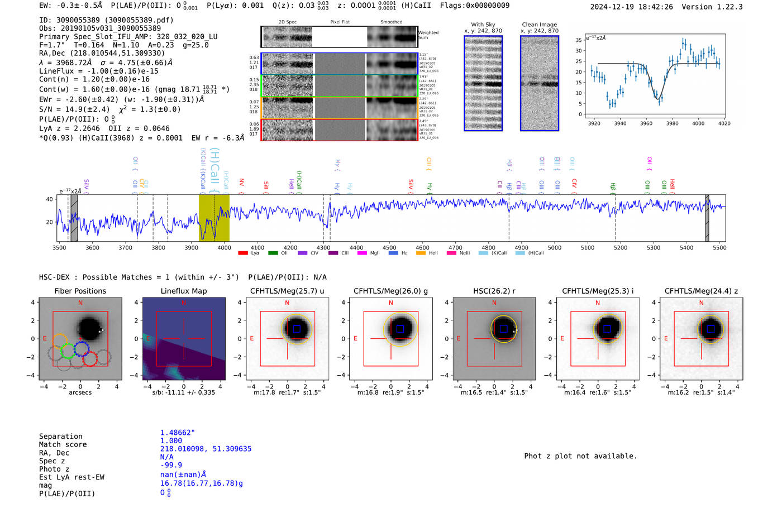This screenshot has width=782, height=532.
Task: Click the 'LineFlux = -1.00(±0.16)e-15' line
Action: 99,71
